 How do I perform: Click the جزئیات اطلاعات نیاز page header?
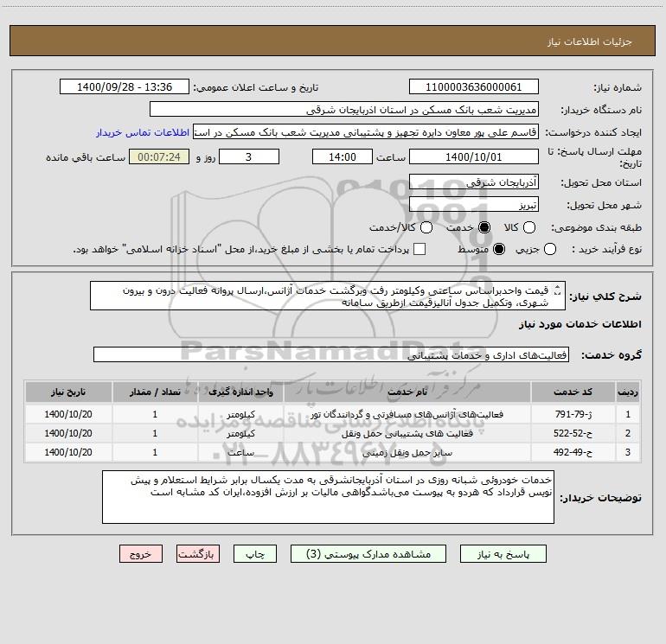pyautogui.click(x=589, y=41)
